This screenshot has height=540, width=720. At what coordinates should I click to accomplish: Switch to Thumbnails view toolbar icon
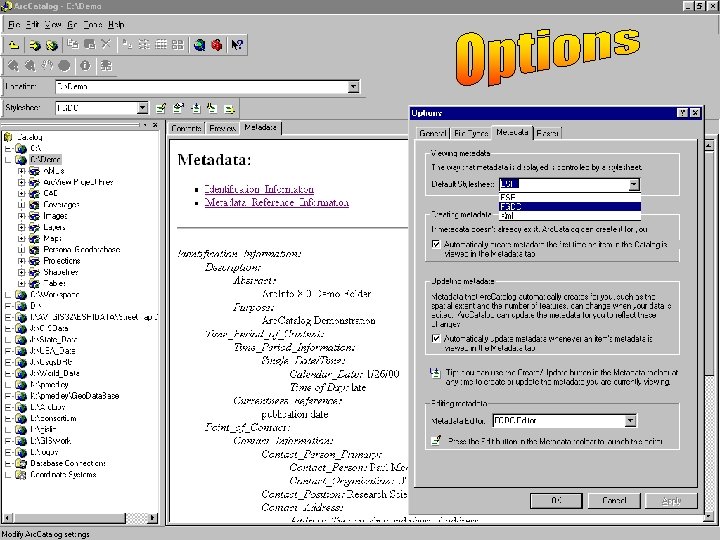[x=177, y=45]
